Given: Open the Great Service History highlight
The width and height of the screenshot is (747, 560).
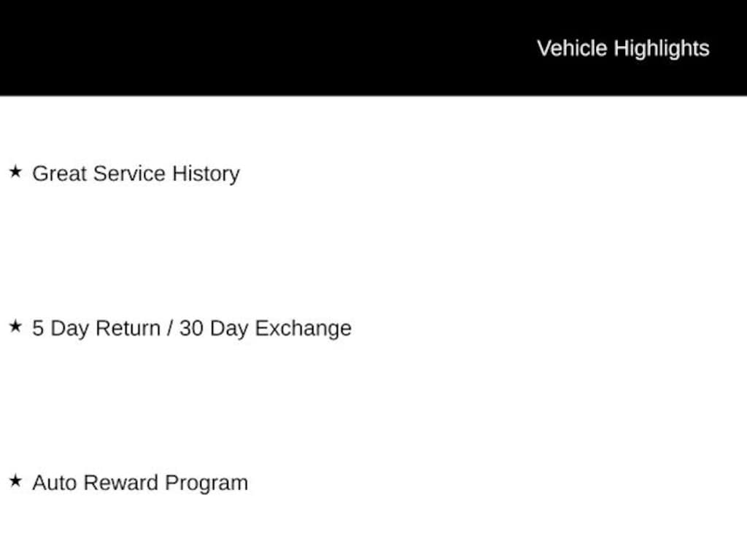Looking at the screenshot, I should 136,174.
